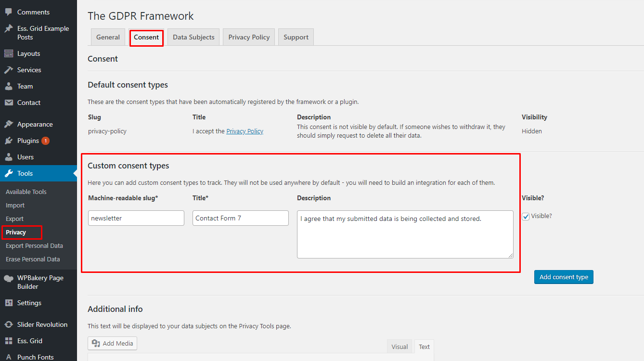The height and width of the screenshot is (361, 644).
Task: Click the Appearance paintbrush icon
Action: [x=9, y=124]
